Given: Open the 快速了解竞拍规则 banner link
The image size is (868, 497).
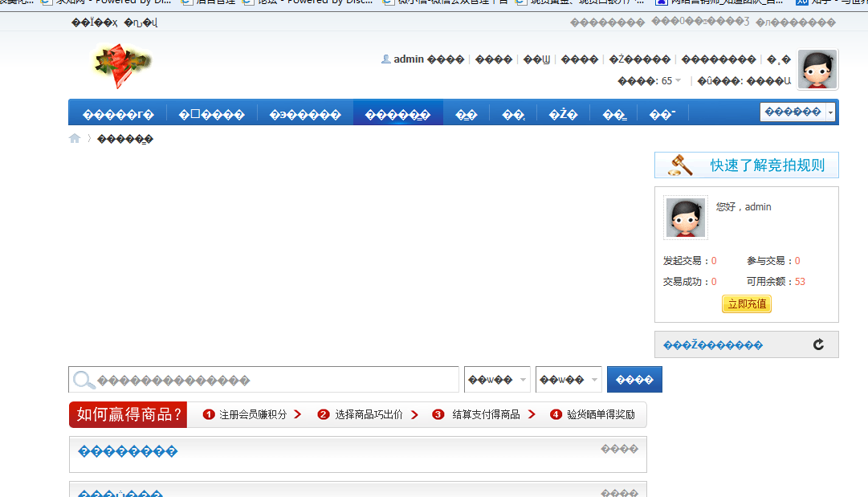Looking at the screenshot, I should pos(746,165).
